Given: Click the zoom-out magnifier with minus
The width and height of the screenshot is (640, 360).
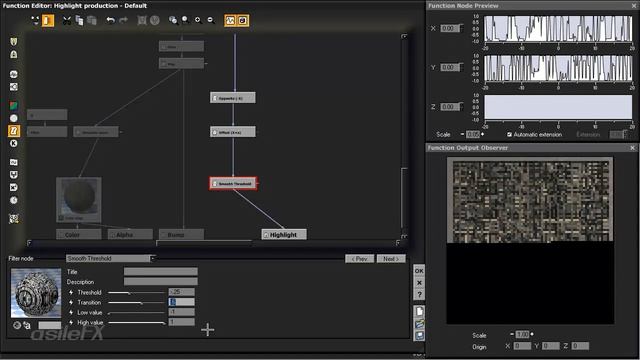Looking at the screenshot, I should point(211,20).
